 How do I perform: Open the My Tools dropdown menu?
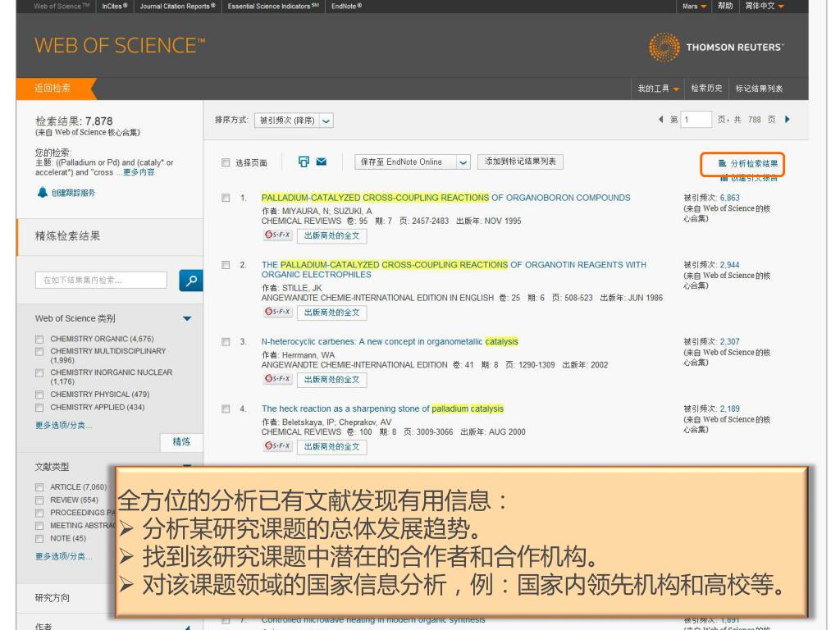658,89
